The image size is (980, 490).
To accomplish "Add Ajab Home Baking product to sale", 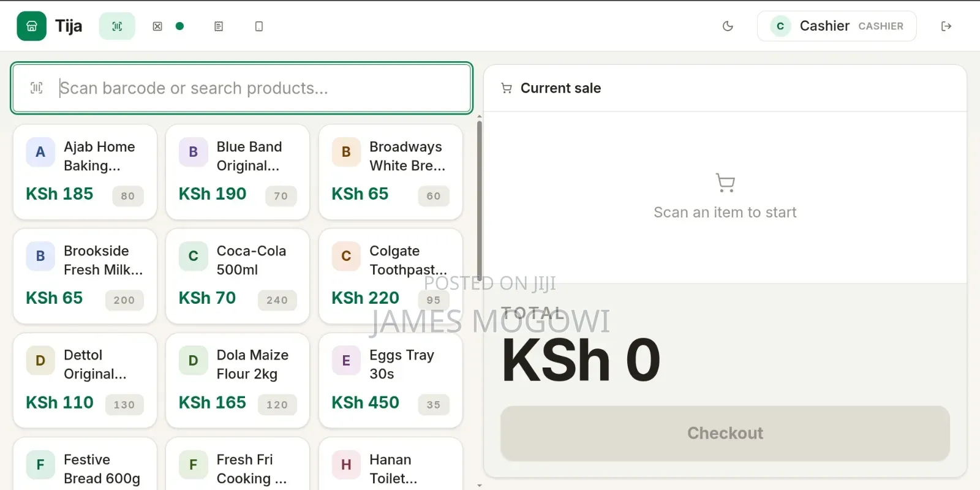I will pyautogui.click(x=85, y=172).
